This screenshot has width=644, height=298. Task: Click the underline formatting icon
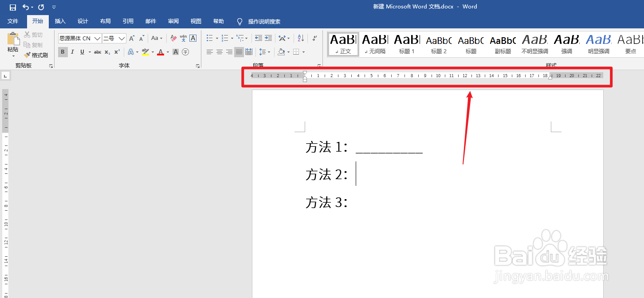(82, 52)
